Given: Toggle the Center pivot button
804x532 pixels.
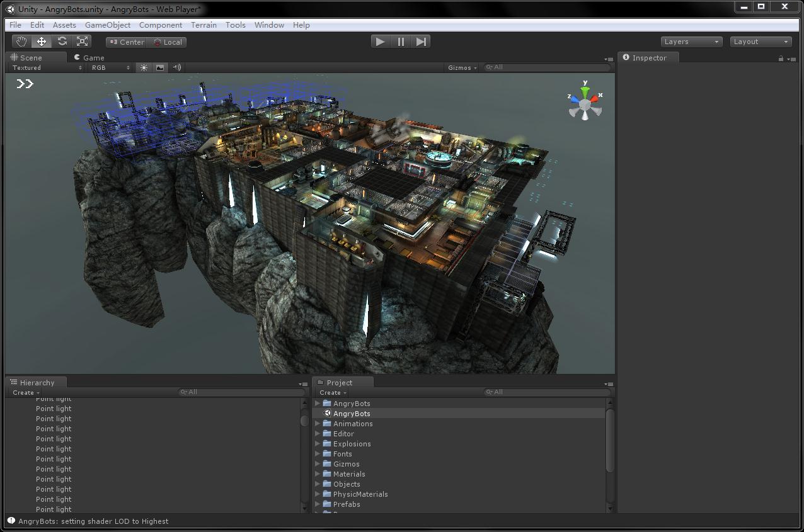Looking at the screenshot, I should pyautogui.click(x=127, y=42).
